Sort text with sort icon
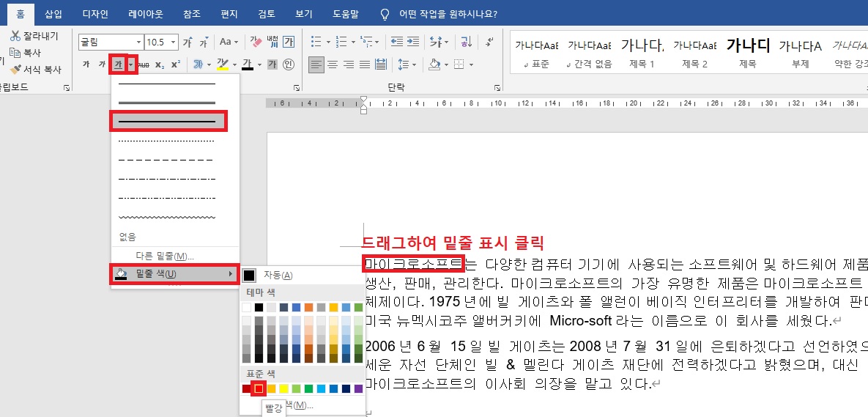The width and height of the screenshot is (868, 417). click(x=466, y=42)
